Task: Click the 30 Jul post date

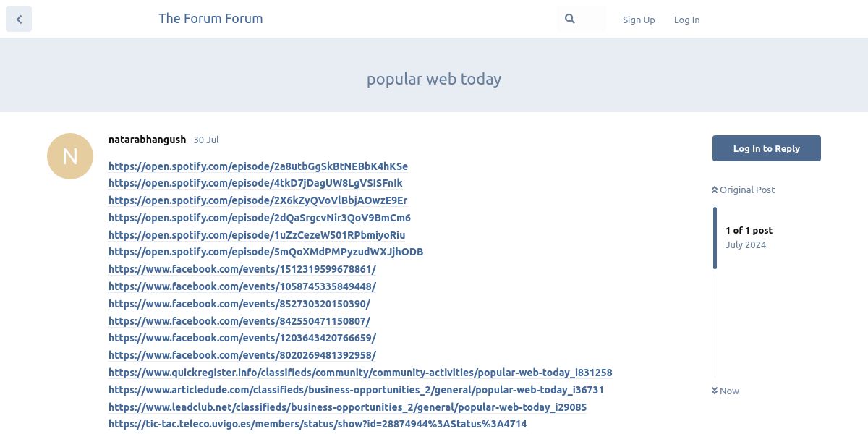Action: 206,140
